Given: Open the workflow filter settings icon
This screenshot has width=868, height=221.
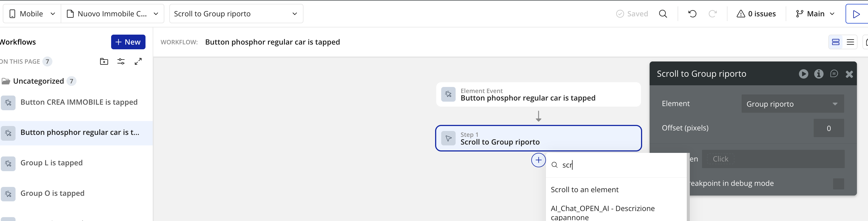Looking at the screenshot, I should (x=121, y=61).
